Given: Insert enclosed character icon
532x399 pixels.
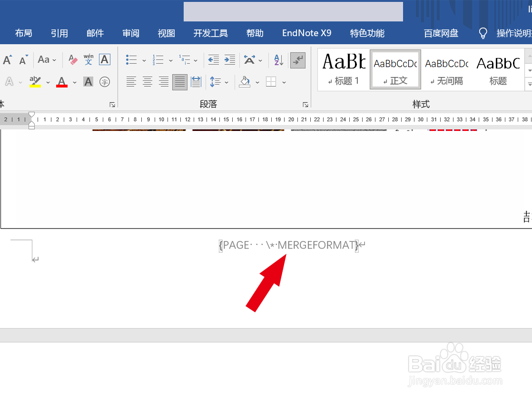Looking at the screenshot, I should coord(105,81).
